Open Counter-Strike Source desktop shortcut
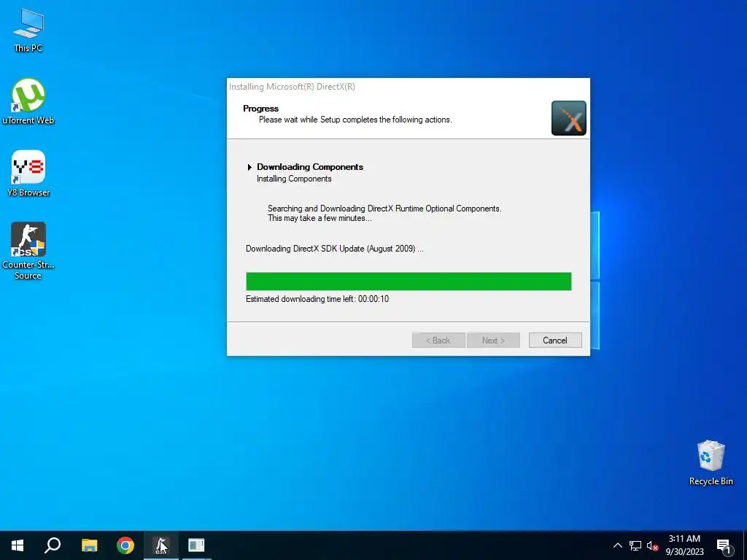The width and height of the screenshot is (747, 560). coord(28,251)
